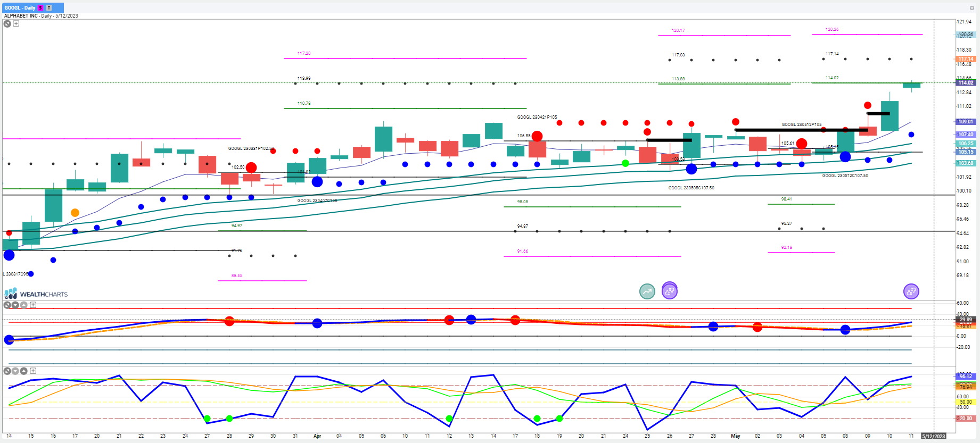980x443 pixels.
Task: Click the magenta 91.66 level label
Action: [523, 251]
